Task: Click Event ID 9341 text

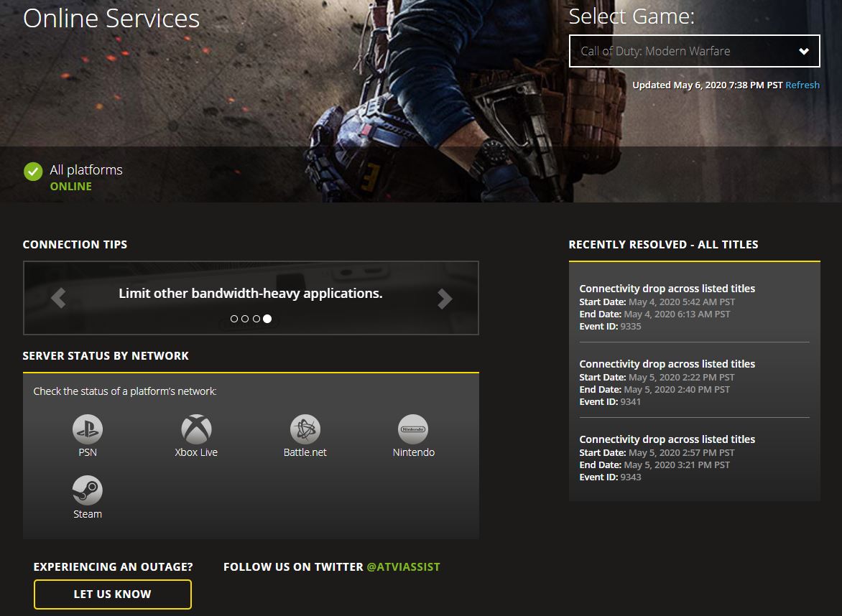Action: [x=610, y=401]
